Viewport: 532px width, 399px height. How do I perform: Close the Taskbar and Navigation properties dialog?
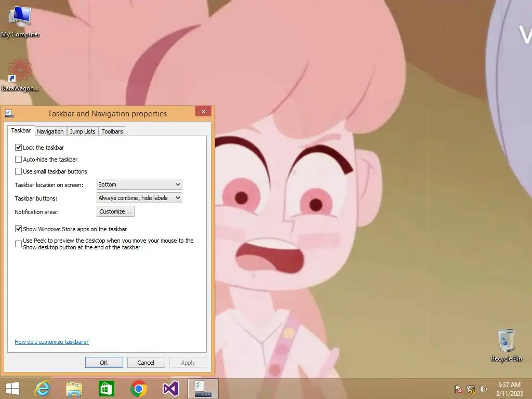click(x=203, y=111)
